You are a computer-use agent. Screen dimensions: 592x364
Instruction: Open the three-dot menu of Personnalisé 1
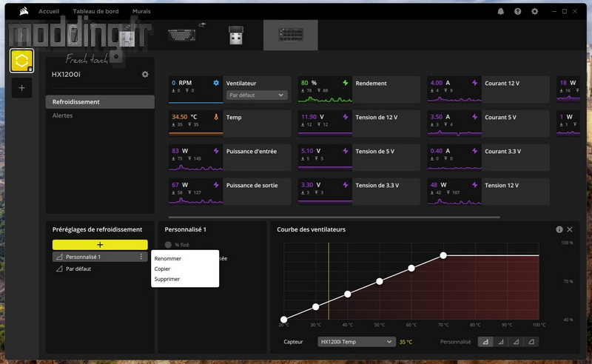(x=141, y=257)
